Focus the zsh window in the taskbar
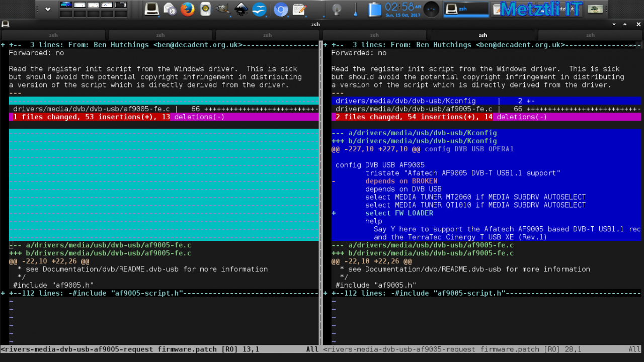Screen dimensions: 644x362 (x=466, y=9)
